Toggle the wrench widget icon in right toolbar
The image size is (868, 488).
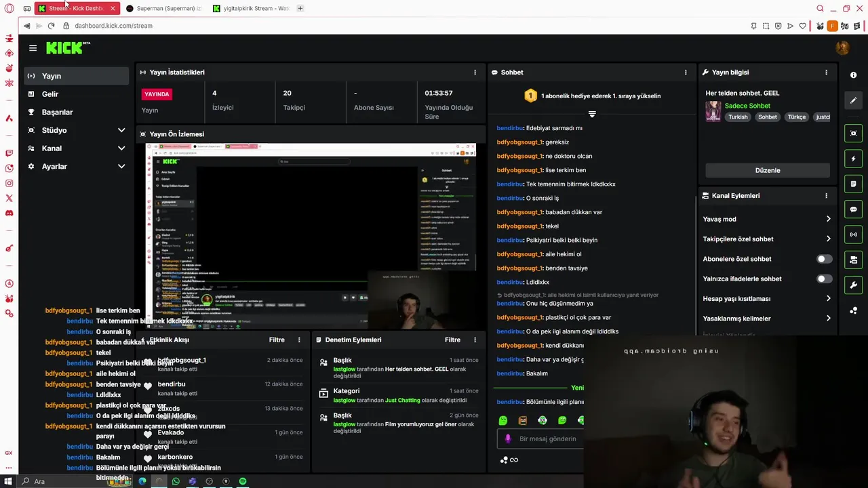(854, 285)
